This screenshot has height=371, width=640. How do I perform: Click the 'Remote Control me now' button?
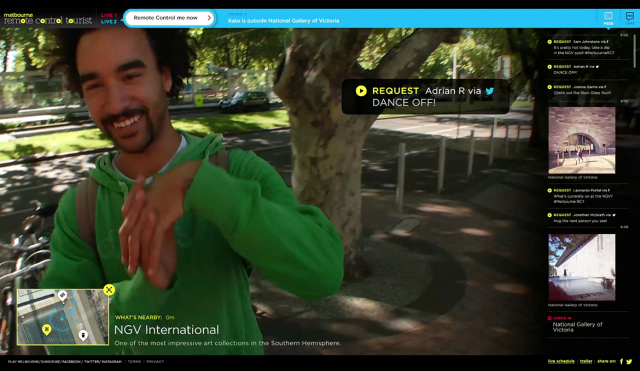click(x=169, y=18)
